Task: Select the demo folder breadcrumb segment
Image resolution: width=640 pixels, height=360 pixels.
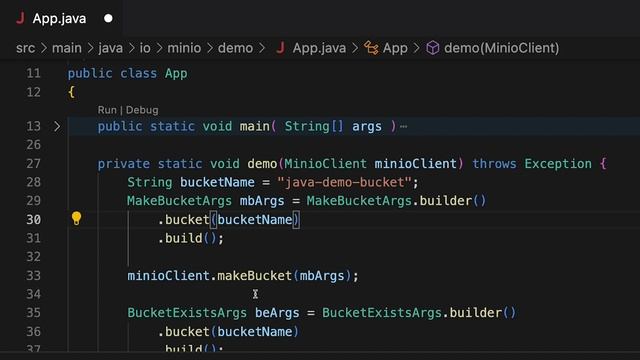Action: tap(236, 48)
